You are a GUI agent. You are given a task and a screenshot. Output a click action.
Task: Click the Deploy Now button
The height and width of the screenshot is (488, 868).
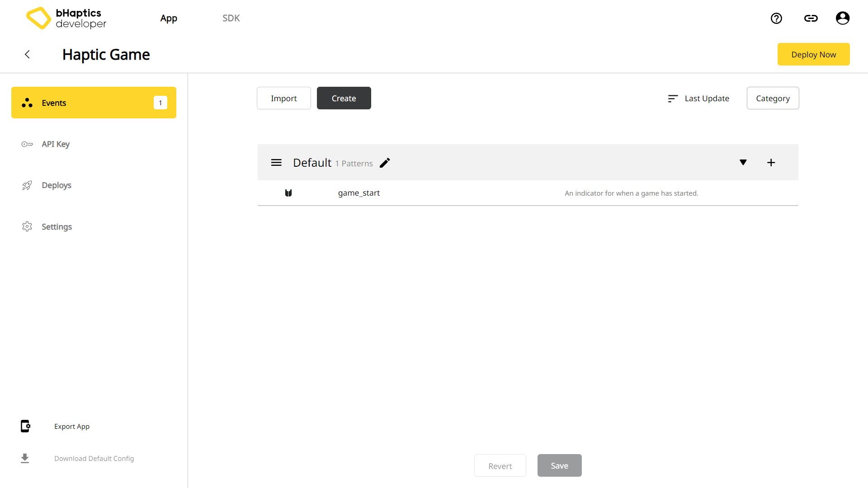[x=814, y=54]
